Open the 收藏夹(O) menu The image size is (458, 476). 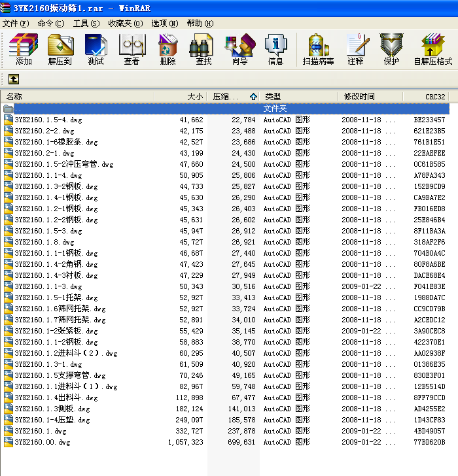[x=126, y=24]
